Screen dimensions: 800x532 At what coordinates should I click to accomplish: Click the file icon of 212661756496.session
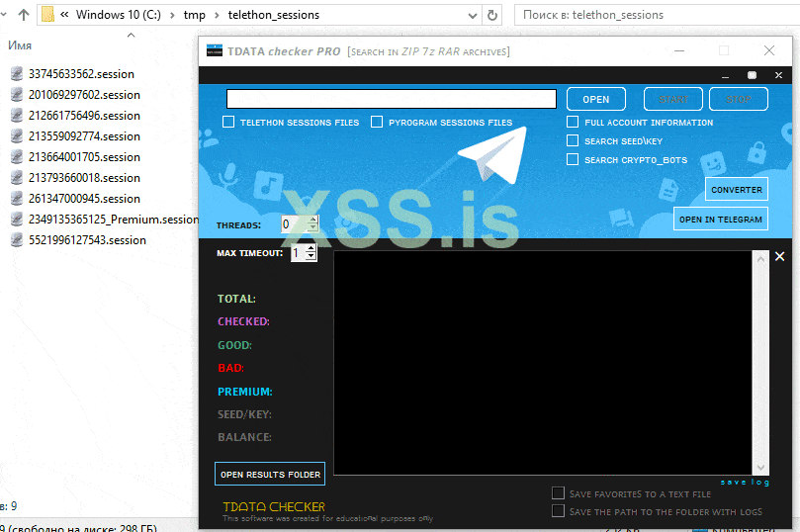[x=17, y=116]
